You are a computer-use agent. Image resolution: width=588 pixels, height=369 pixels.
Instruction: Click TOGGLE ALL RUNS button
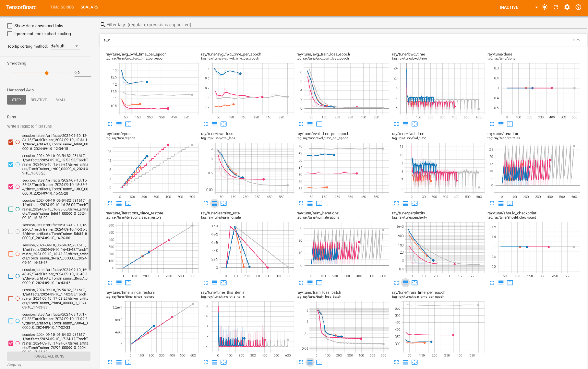(x=49, y=356)
